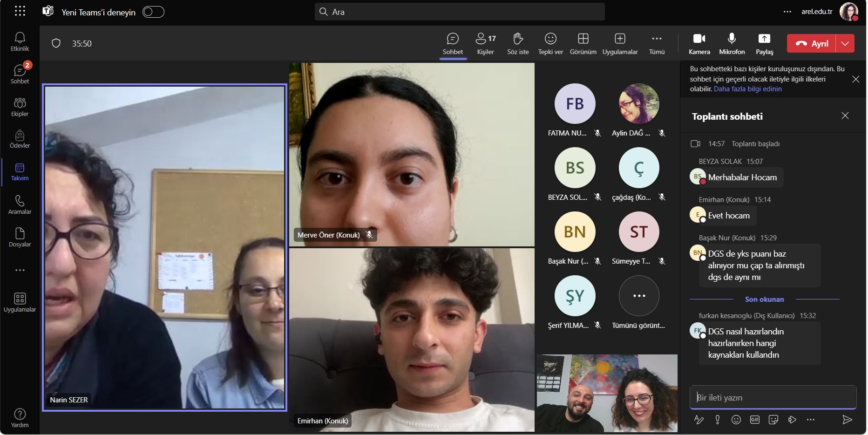Click the 'Bir ileti yazın' message box
Image resolution: width=868 pixels, height=435 pixels.
point(773,397)
